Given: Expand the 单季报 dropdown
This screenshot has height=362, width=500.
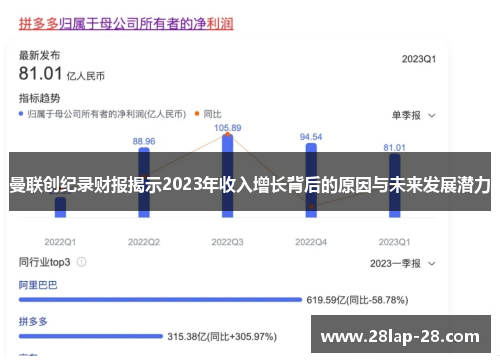Looking at the screenshot, I should coord(414,116).
